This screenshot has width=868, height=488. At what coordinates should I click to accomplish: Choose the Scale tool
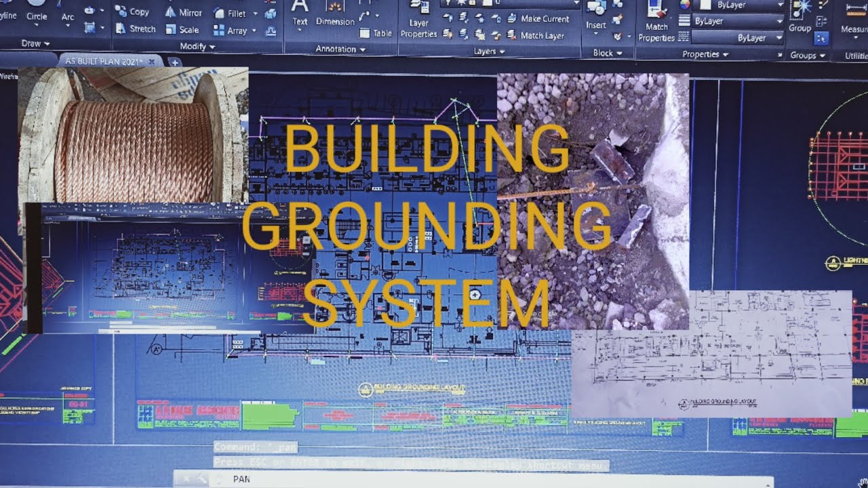(182, 29)
